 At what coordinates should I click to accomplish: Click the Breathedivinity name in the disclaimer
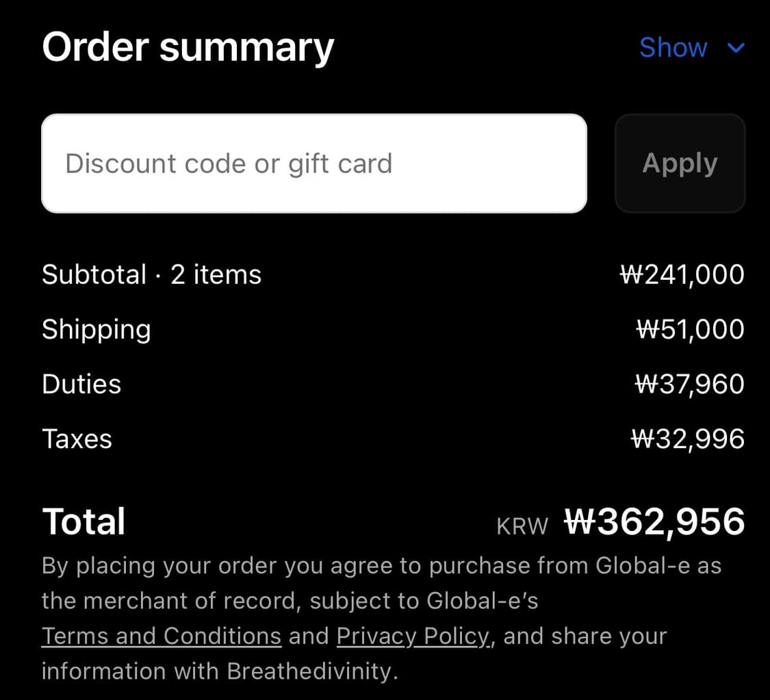click(x=311, y=671)
